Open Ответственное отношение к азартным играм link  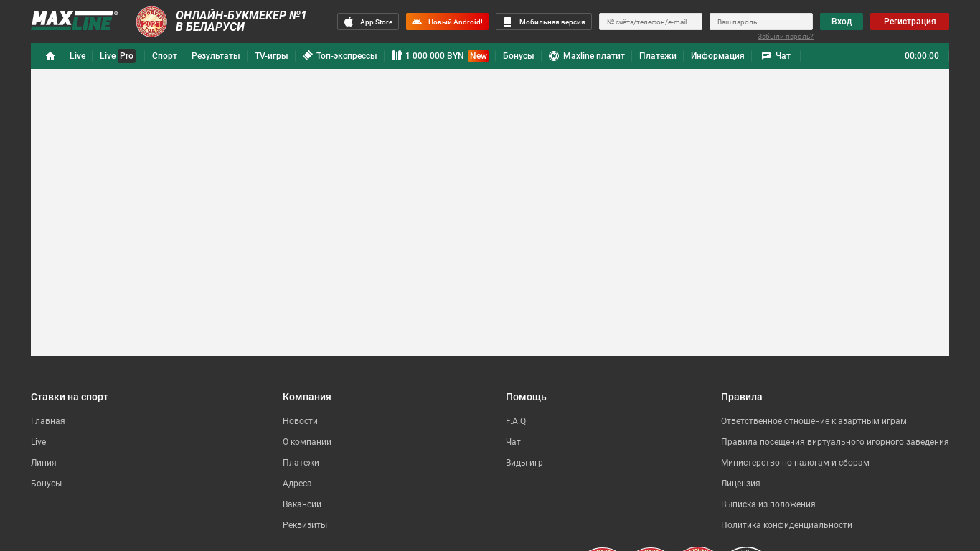814,421
